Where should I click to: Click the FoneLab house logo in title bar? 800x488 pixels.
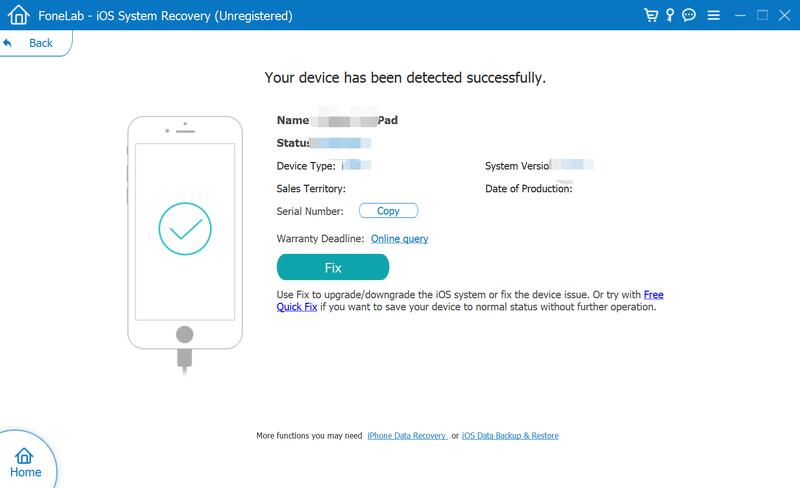click(17, 15)
